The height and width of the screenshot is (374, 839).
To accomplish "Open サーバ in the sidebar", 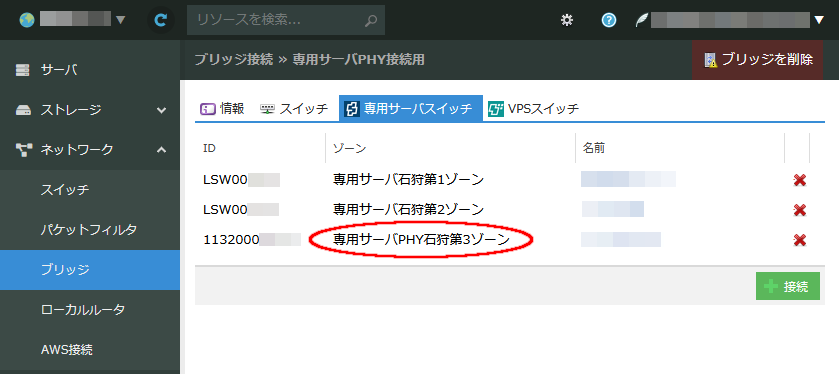I will pyautogui.click(x=90, y=70).
